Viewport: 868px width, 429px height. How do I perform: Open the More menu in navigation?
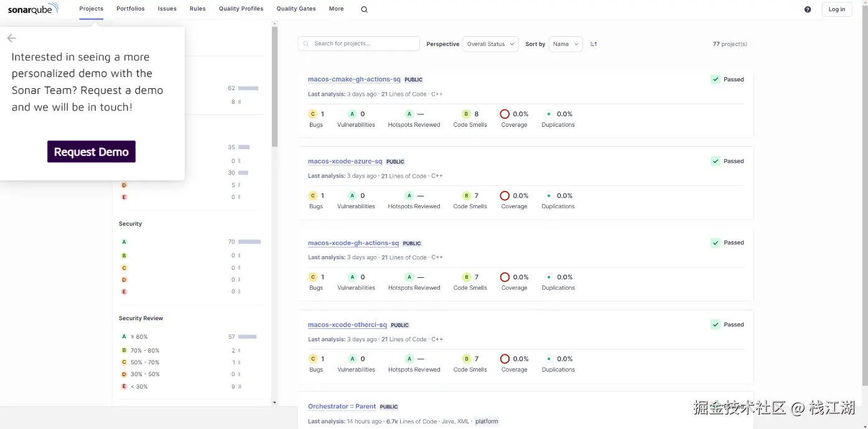point(336,9)
